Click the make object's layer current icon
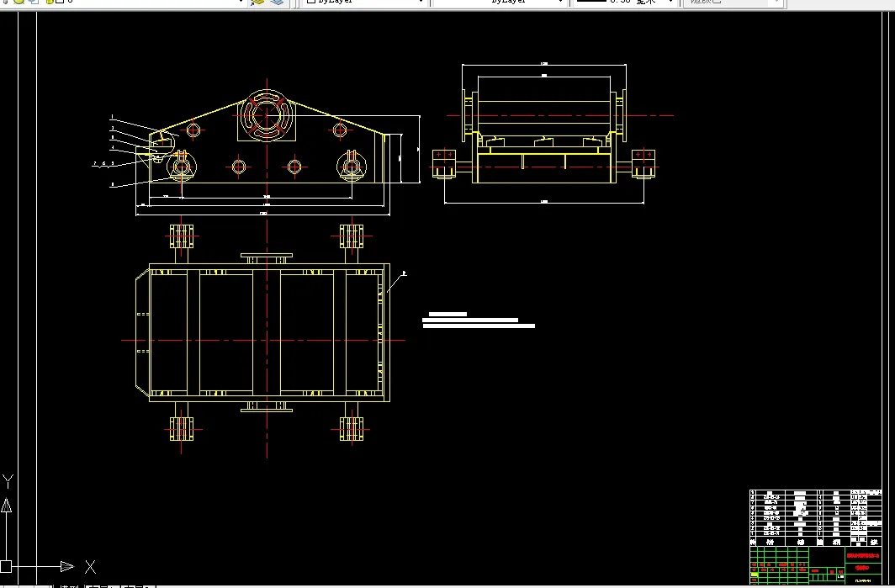 tap(257, 2)
